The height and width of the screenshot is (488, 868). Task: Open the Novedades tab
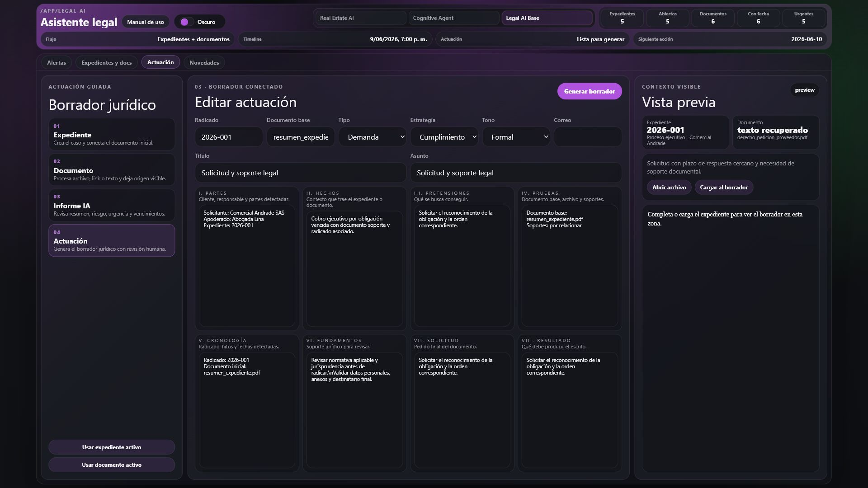204,62
